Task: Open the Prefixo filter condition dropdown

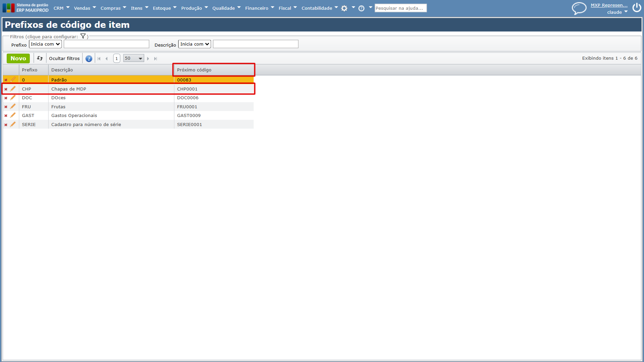Action: 45,44
